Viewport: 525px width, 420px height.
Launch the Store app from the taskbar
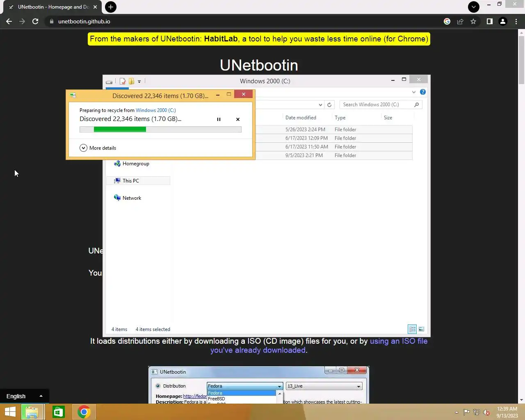tap(58, 412)
